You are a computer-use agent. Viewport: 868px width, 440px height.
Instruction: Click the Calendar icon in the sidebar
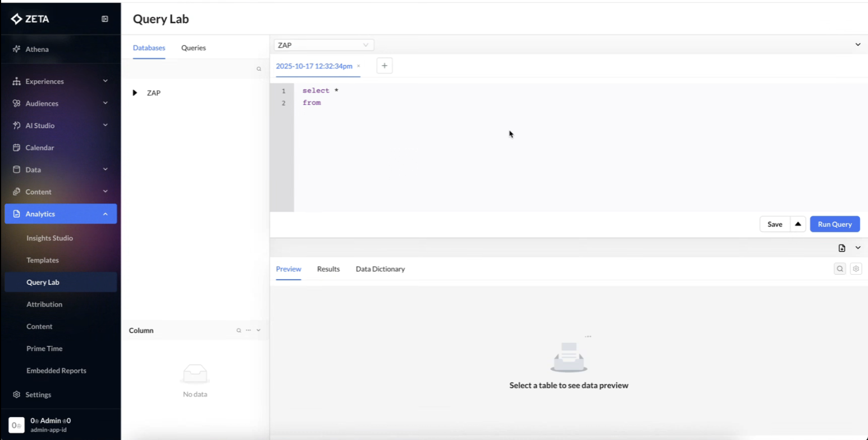pos(16,147)
